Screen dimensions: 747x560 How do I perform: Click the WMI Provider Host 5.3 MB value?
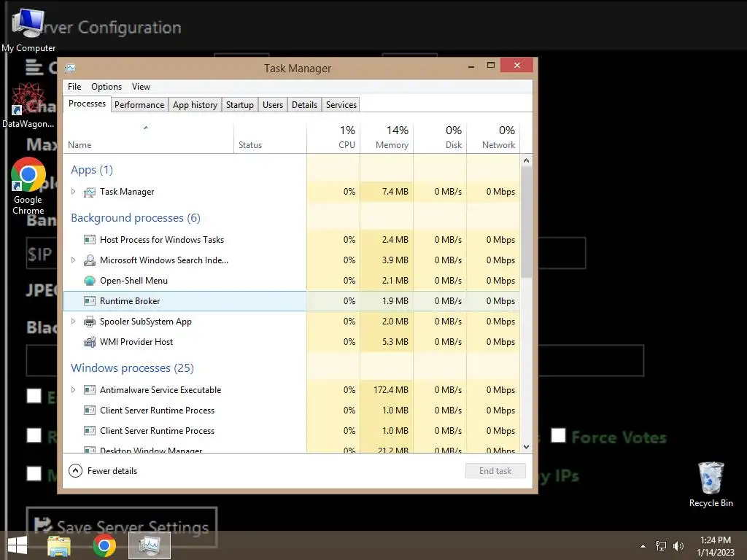395,342
